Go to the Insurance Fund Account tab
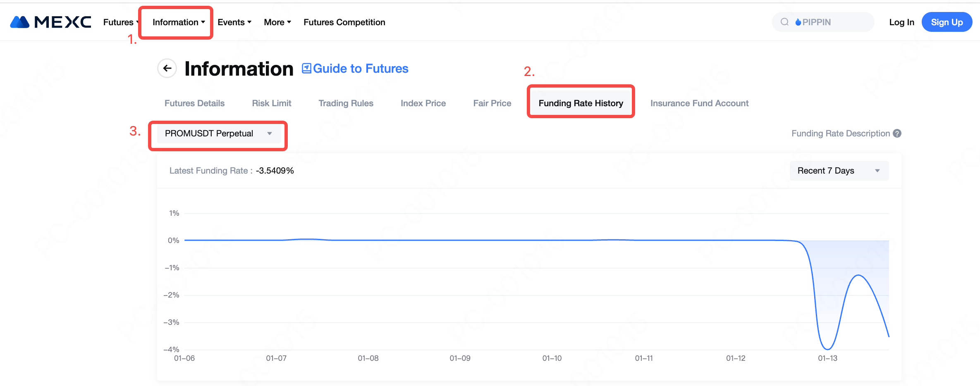The image size is (980, 386). pyautogui.click(x=699, y=103)
